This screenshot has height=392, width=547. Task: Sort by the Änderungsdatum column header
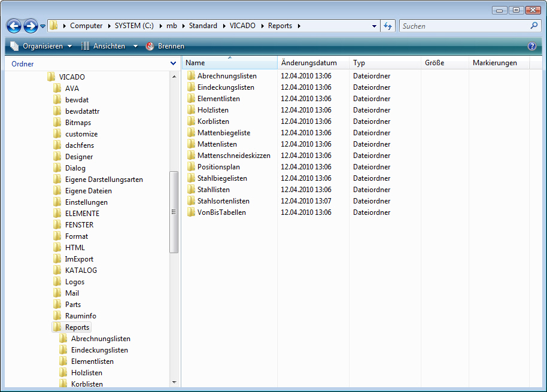[313, 63]
